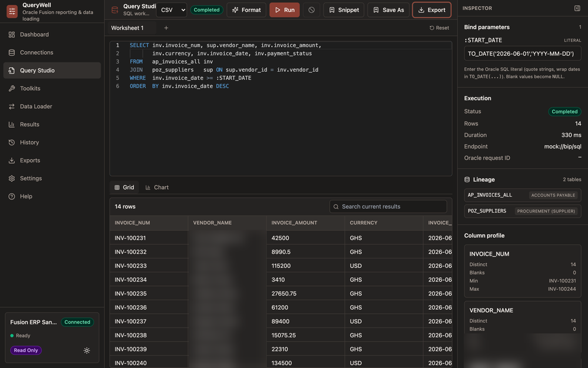Click the INV-100236 cell

[149, 307]
